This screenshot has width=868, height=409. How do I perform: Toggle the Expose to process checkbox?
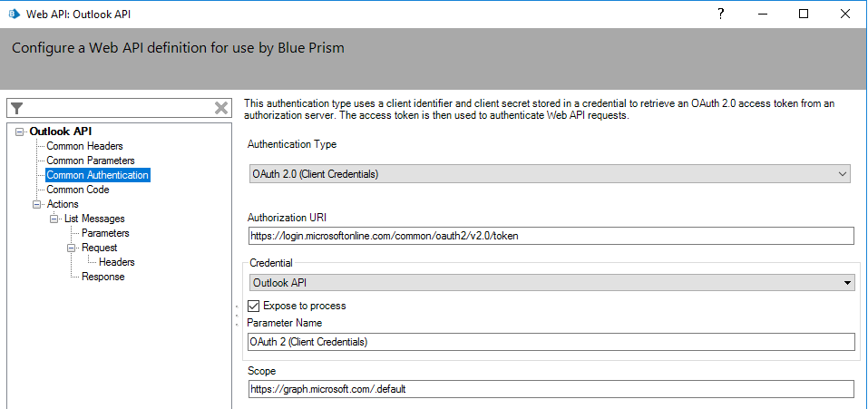pos(254,306)
